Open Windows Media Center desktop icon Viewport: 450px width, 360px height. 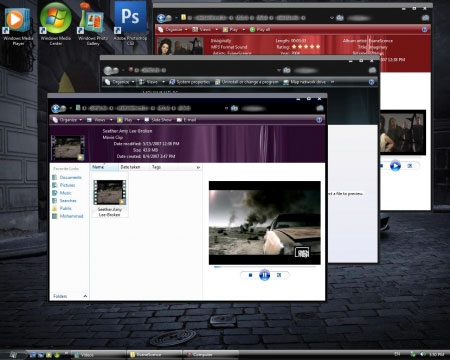tap(56, 23)
